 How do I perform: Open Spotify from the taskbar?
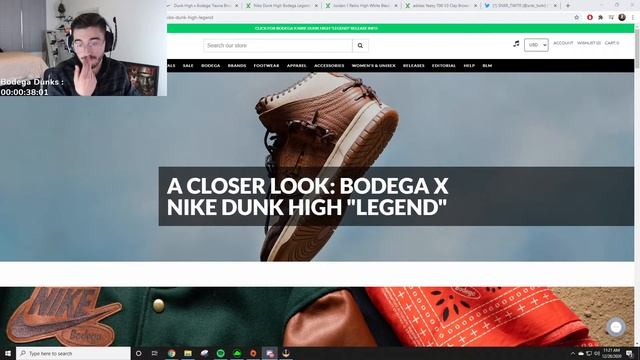click(x=220, y=353)
